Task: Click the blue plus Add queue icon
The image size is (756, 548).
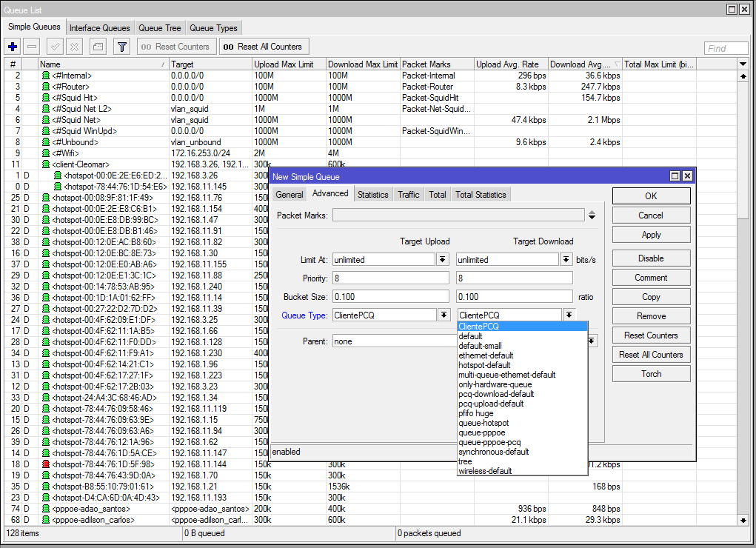Action: tap(13, 47)
